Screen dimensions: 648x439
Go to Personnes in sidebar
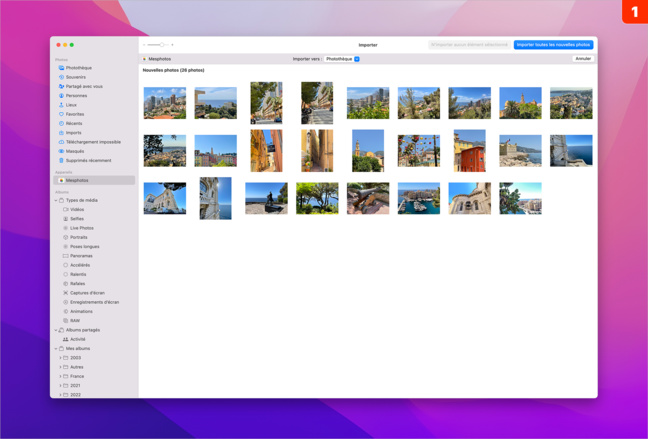pyautogui.click(x=76, y=96)
